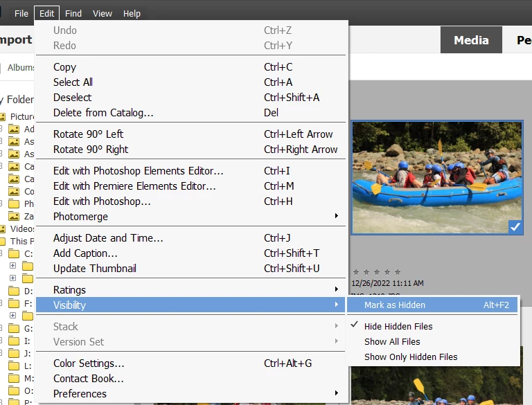
Task: Choose Edit with Photoshop Elements Editor
Action: coord(192,170)
